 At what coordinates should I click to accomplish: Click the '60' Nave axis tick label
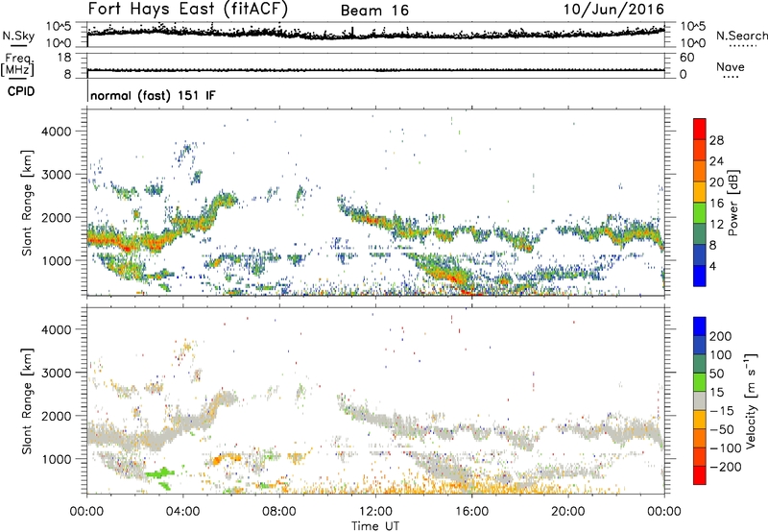click(x=686, y=58)
